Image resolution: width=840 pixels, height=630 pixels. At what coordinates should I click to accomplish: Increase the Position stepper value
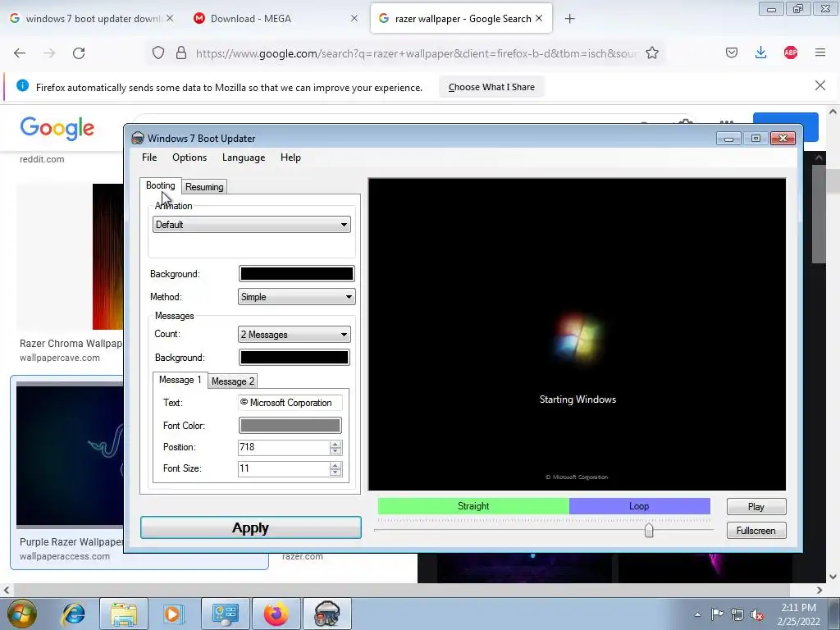pos(336,444)
